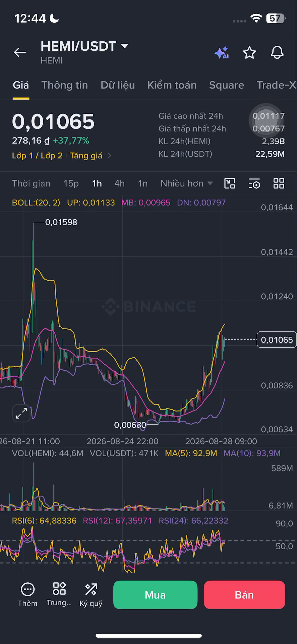Switch to the Giá tab
This screenshot has width=297, height=644.
tap(21, 85)
